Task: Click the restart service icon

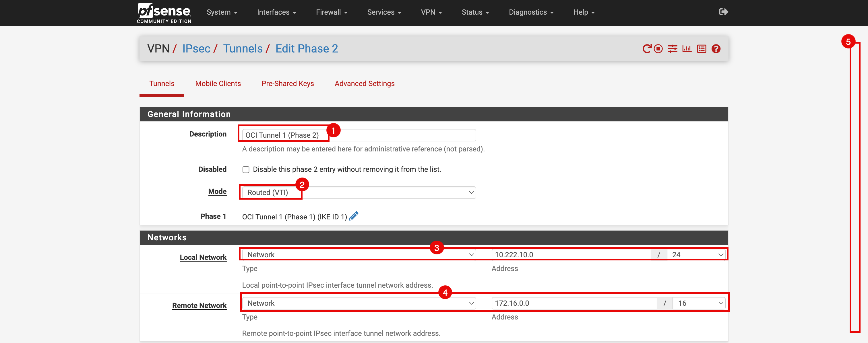Action: 647,49
